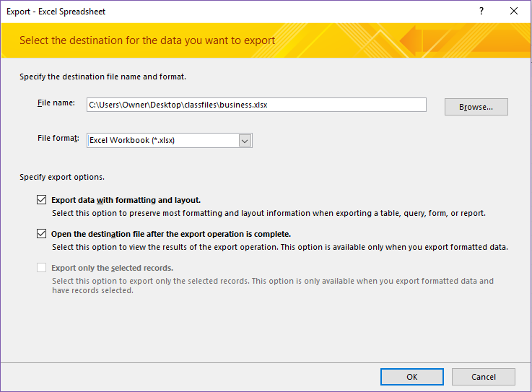Cancel the export operation
This screenshot has width=532, height=392.
(x=483, y=376)
